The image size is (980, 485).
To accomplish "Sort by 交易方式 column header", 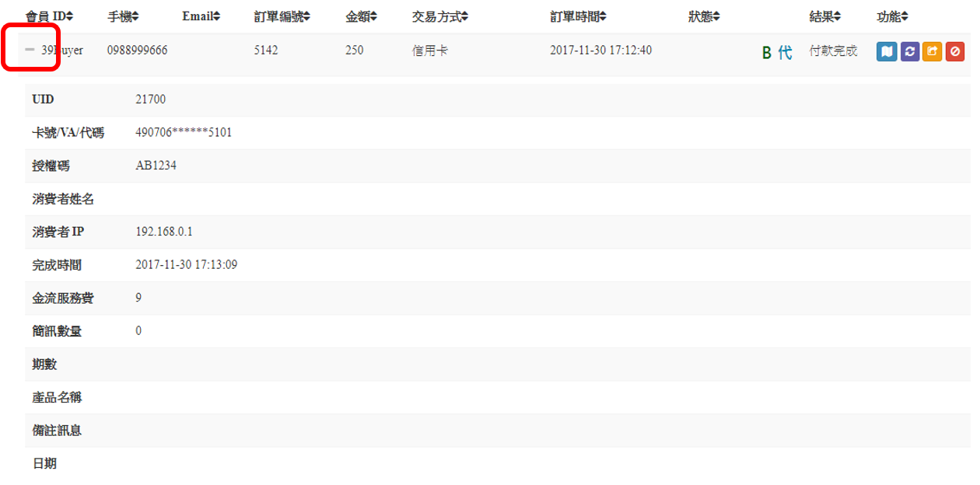I will [439, 16].
